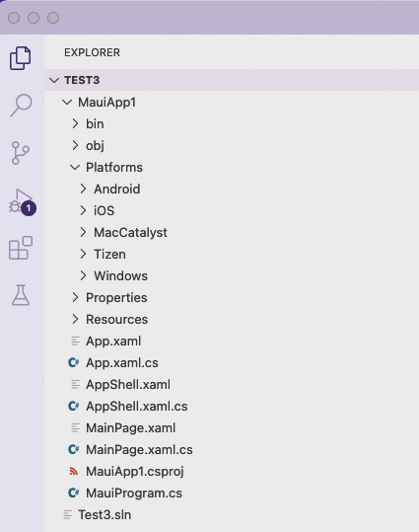Open the Extensions view icon
The image size is (419, 532).
(x=21, y=248)
